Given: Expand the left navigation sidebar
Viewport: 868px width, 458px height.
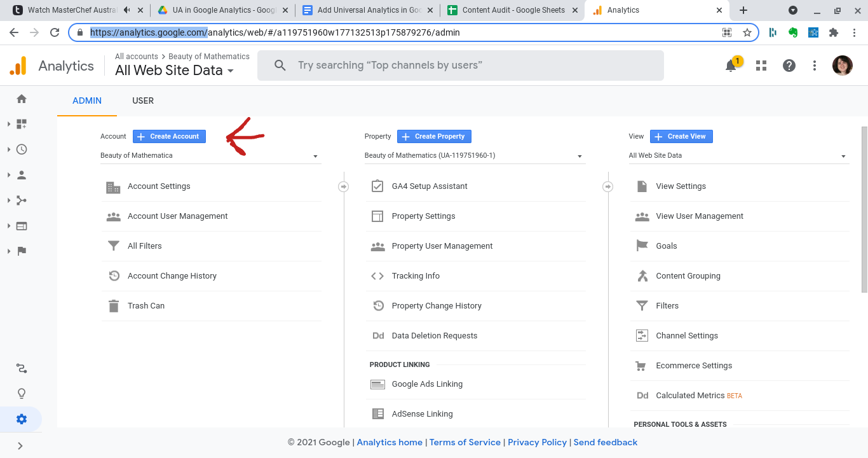Looking at the screenshot, I should (x=20, y=446).
